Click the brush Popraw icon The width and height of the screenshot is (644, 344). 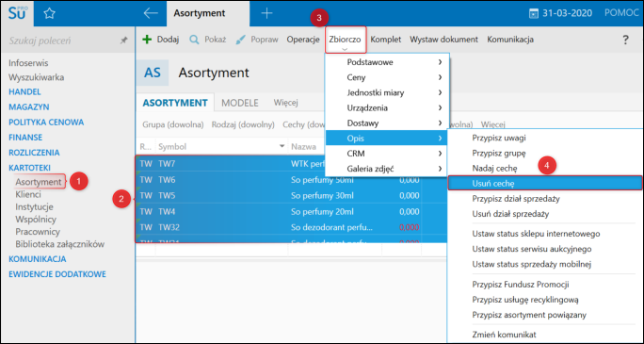tap(241, 40)
